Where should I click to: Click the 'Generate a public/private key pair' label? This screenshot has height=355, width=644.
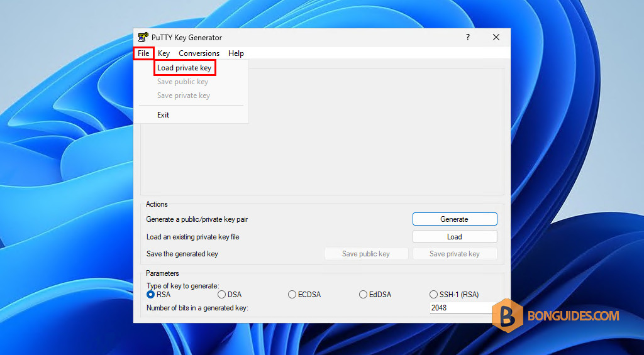(197, 219)
